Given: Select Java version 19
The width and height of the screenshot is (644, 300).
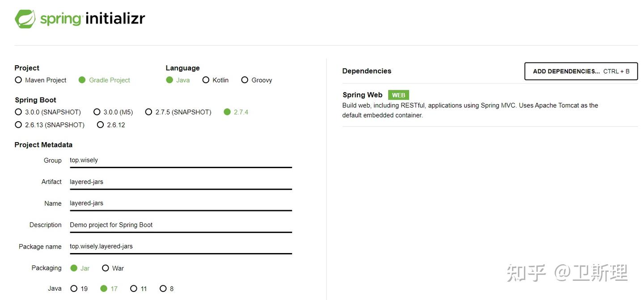Looking at the screenshot, I should (x=74, y=288).
